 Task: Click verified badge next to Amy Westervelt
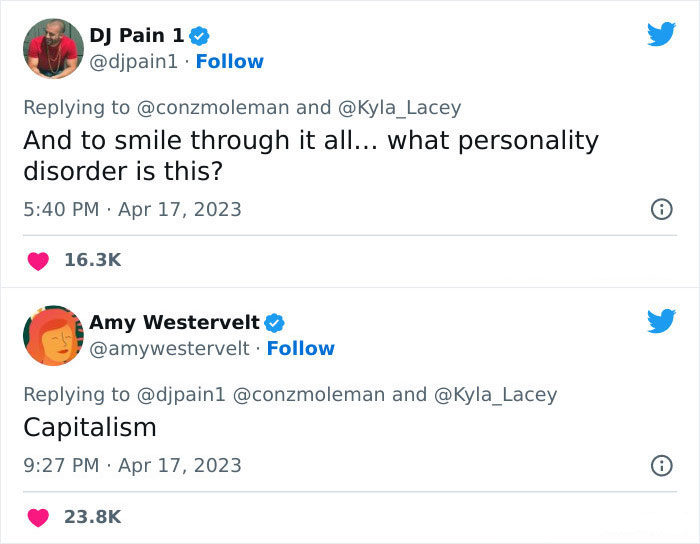[275, 323]
